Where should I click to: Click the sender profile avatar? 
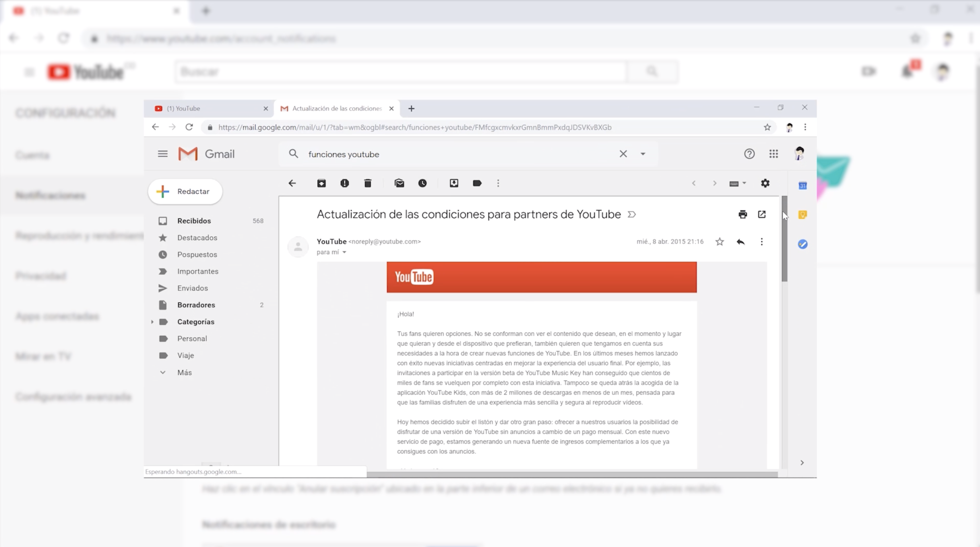298,247
